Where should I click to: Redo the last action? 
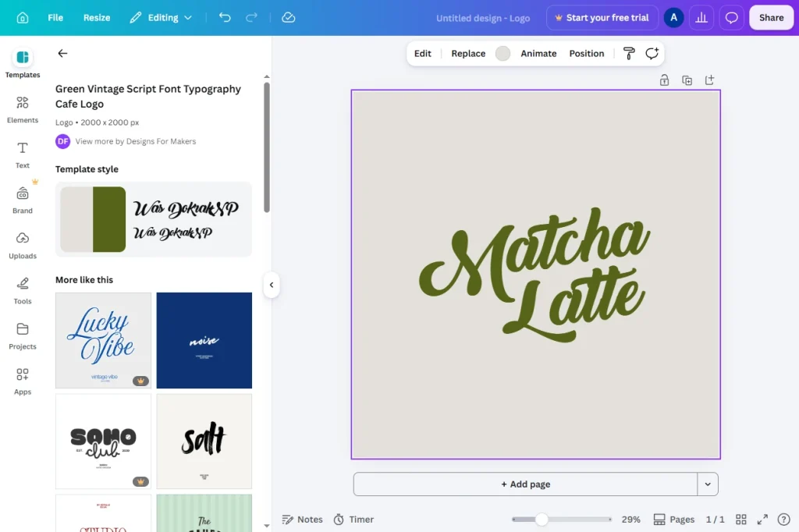[252, 18]
